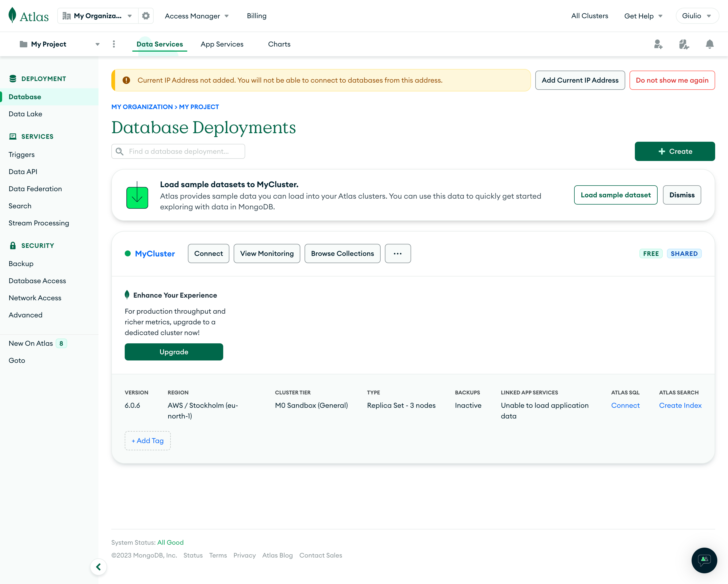Open the Charts tab
728x584 pixels.
click(279, 44)
